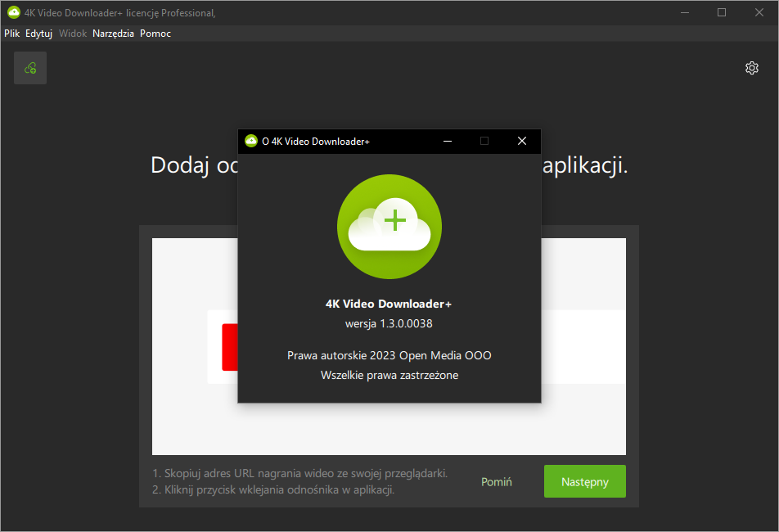Image resolution: width=779 pixels, height=532 pixels.
Task: Click Prawa autorskie 2023 Open Media OOO
Action: pyautogui.click(x=389, y=356)
